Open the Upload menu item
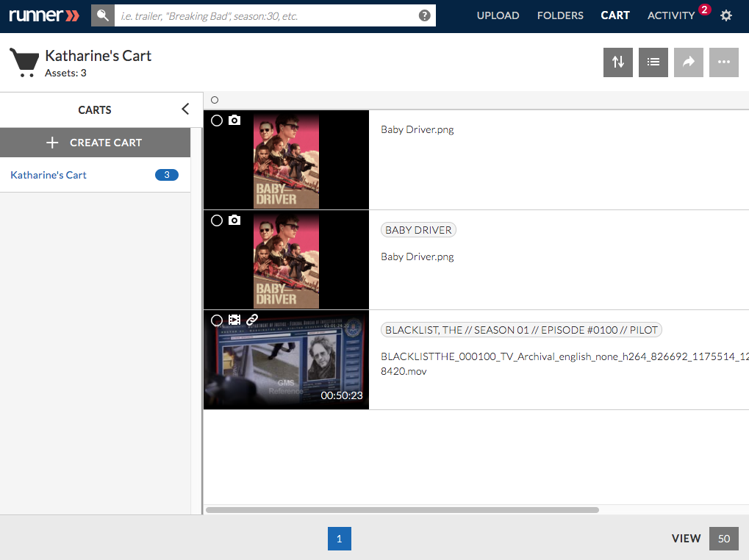749x560 pixels. 498,15
